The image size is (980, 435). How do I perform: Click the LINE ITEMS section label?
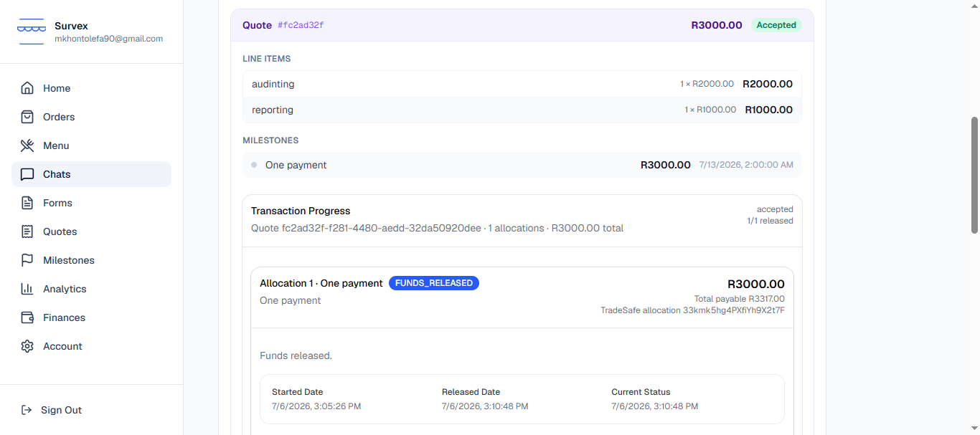coord(267,59)
